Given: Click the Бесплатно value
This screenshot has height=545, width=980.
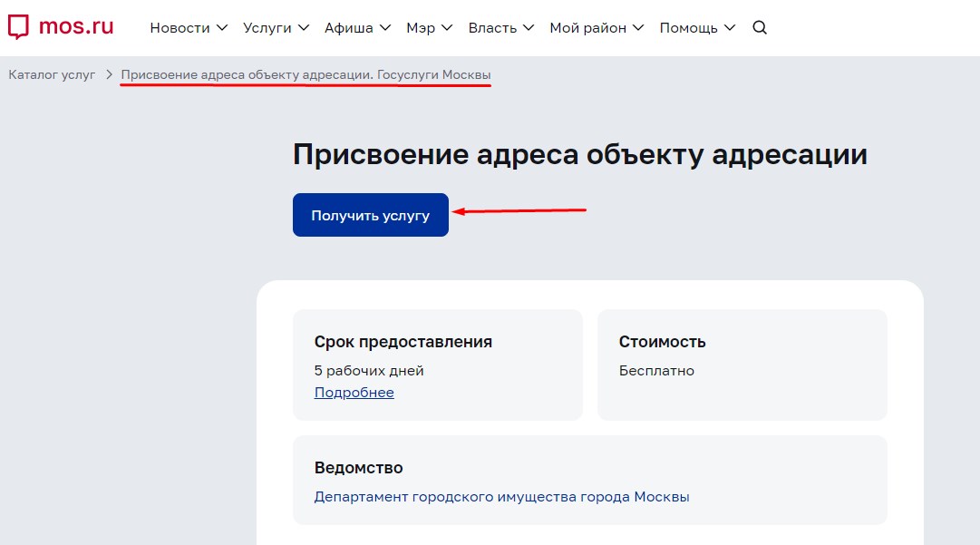Looking at the screenshot, I should click(656, 371).
